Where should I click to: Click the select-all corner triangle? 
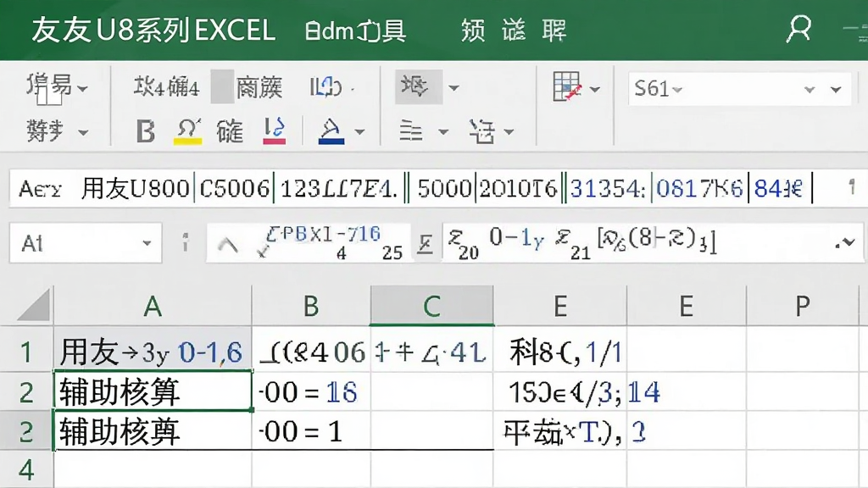(x=34, y=305)
